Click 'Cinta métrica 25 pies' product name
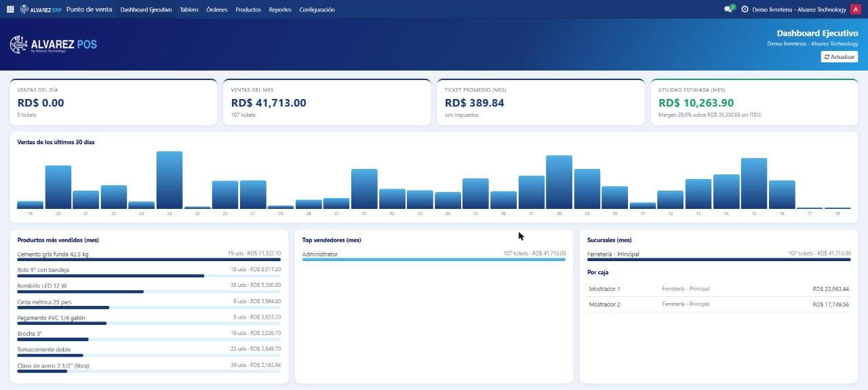 point(45,301)
